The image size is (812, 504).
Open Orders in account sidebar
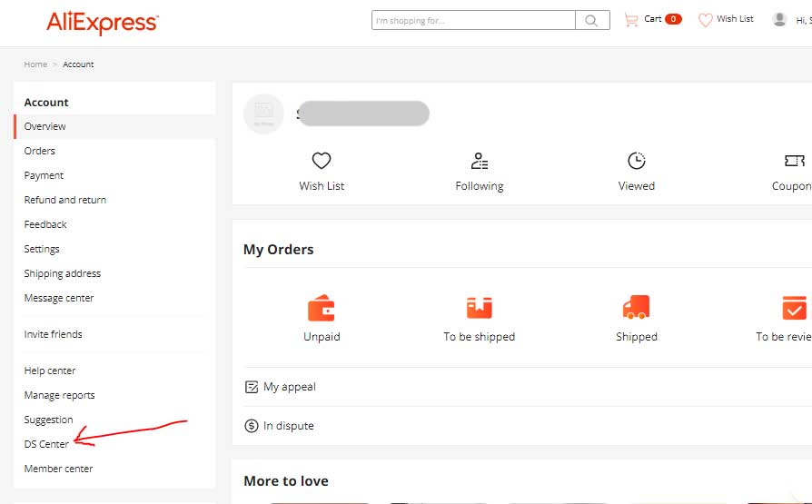(39, 151)
